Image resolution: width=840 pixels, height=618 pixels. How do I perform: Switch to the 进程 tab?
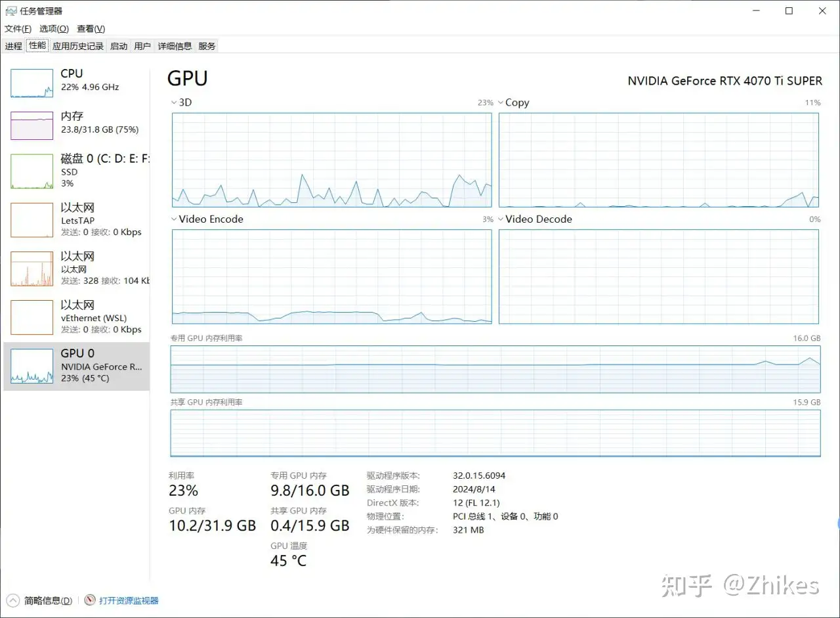(13, 46)
